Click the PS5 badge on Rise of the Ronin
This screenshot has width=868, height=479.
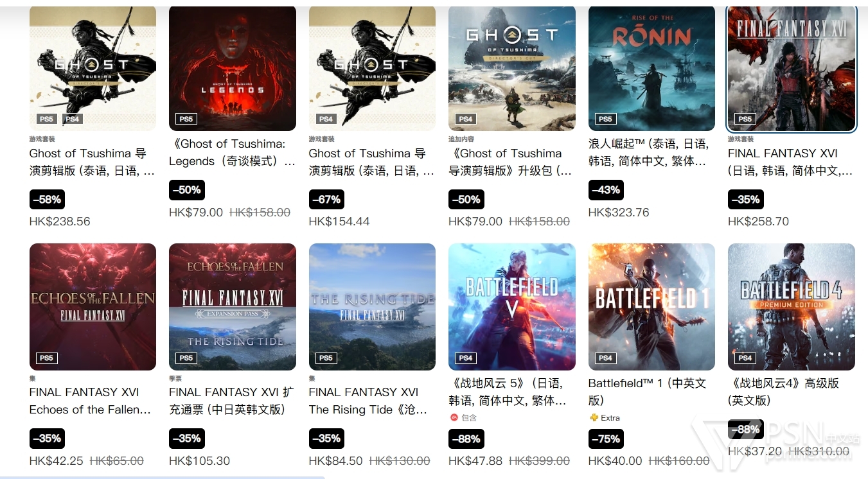pos(605,119)
